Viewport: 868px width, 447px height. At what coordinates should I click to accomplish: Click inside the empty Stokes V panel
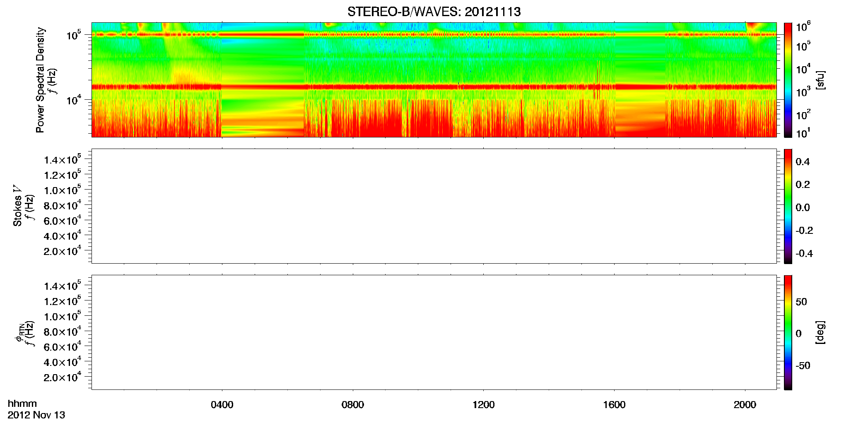point(434,206)
